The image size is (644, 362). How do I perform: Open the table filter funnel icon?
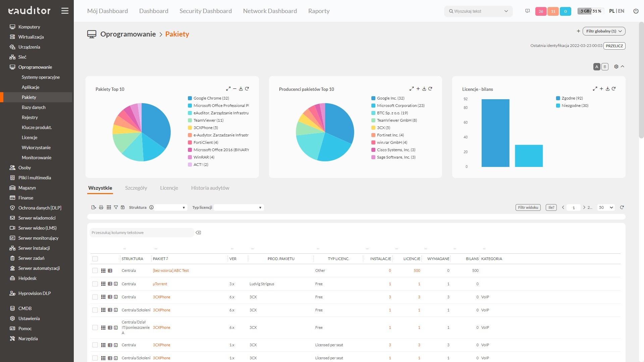pyautogui.click(x=116, y=207)
